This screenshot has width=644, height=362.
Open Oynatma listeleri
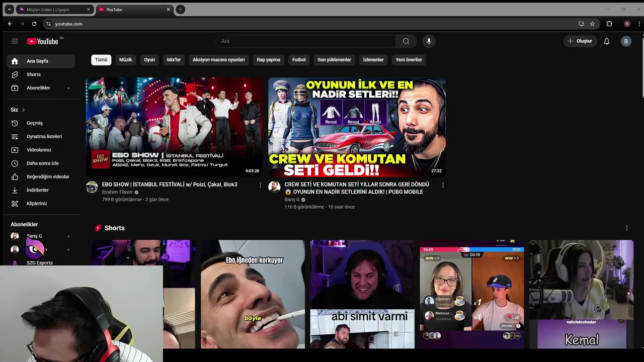point(41,136)
